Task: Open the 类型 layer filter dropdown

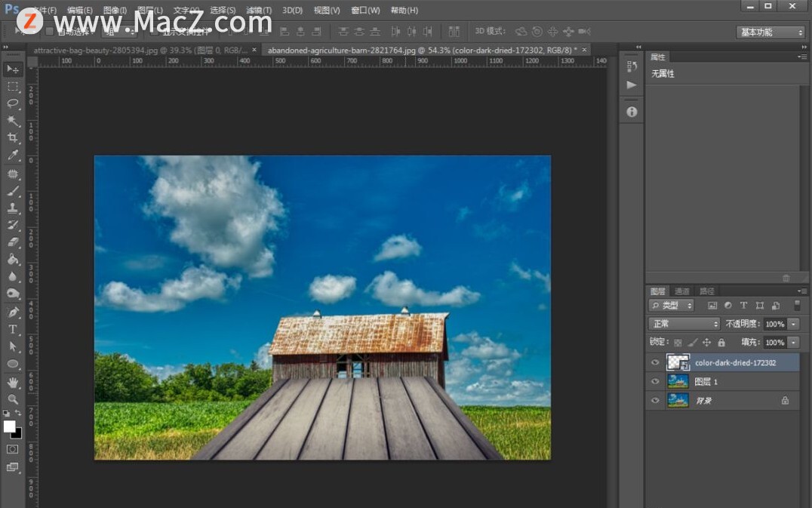Action: pyautogui.click(x=671, y=306)
